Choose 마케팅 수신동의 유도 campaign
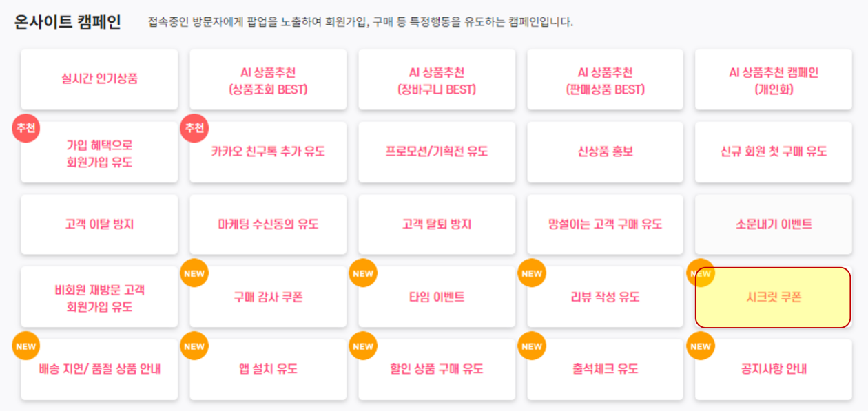 click(268, 224)
